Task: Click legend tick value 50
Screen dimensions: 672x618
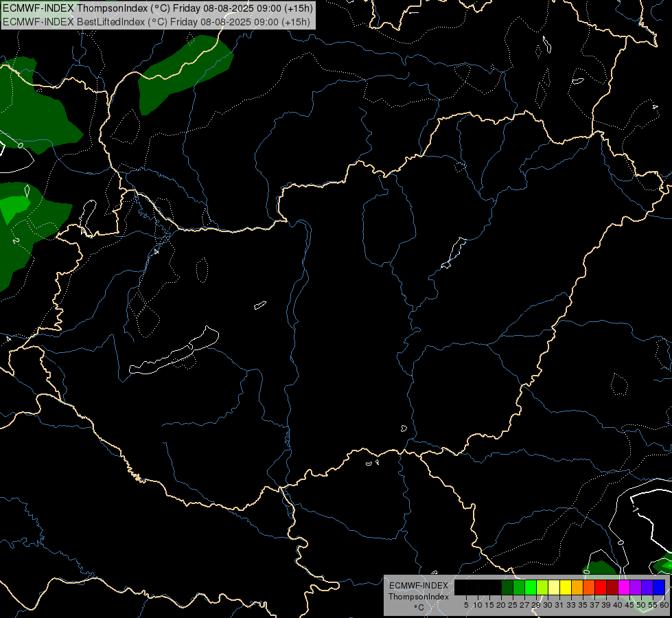Action: [641, 605]
